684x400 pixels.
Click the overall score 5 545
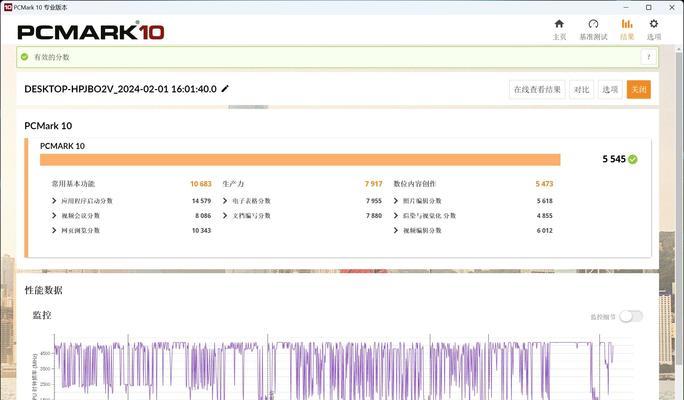[614, 159]
